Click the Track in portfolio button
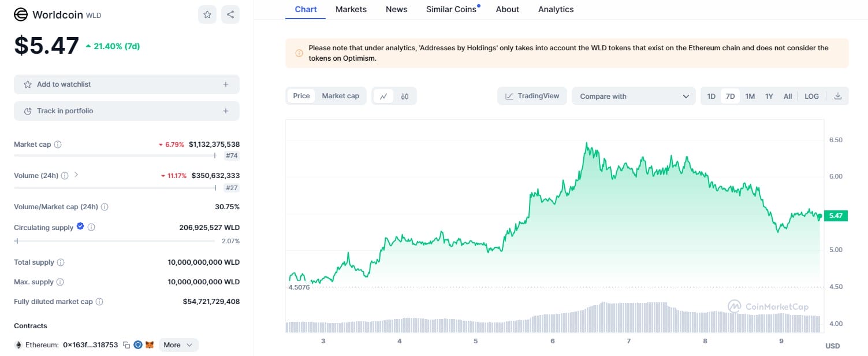Image resolution: width=868 pixels, height=356 pixels. tap(126, 111)
